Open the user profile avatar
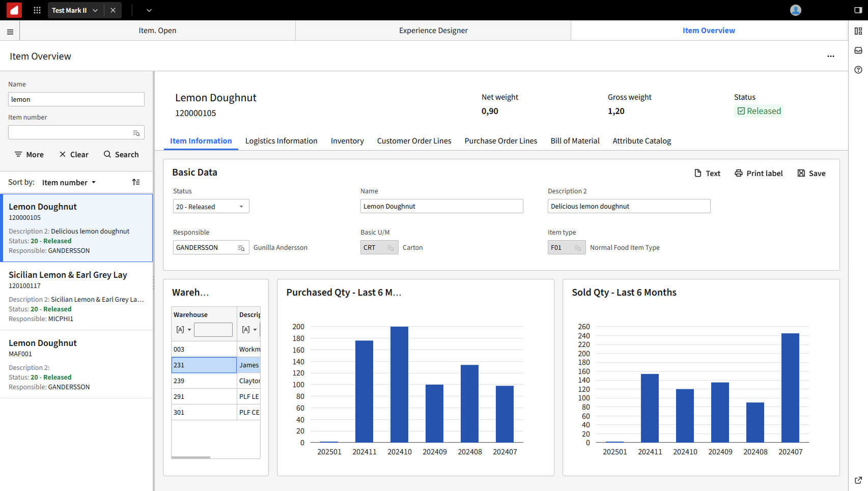 796,10
